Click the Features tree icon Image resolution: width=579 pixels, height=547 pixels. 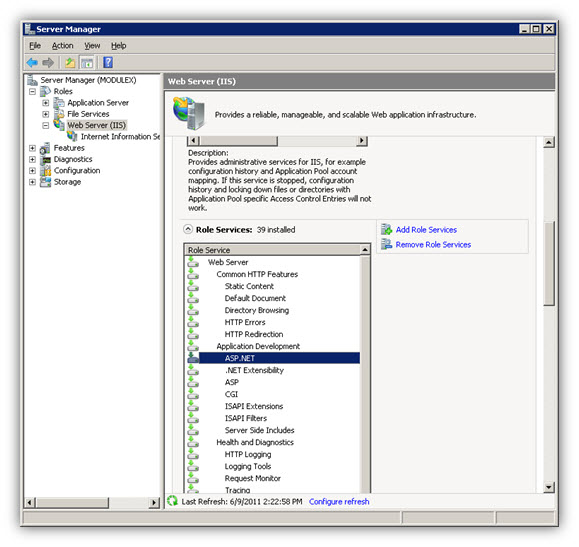tap(45, 148)
